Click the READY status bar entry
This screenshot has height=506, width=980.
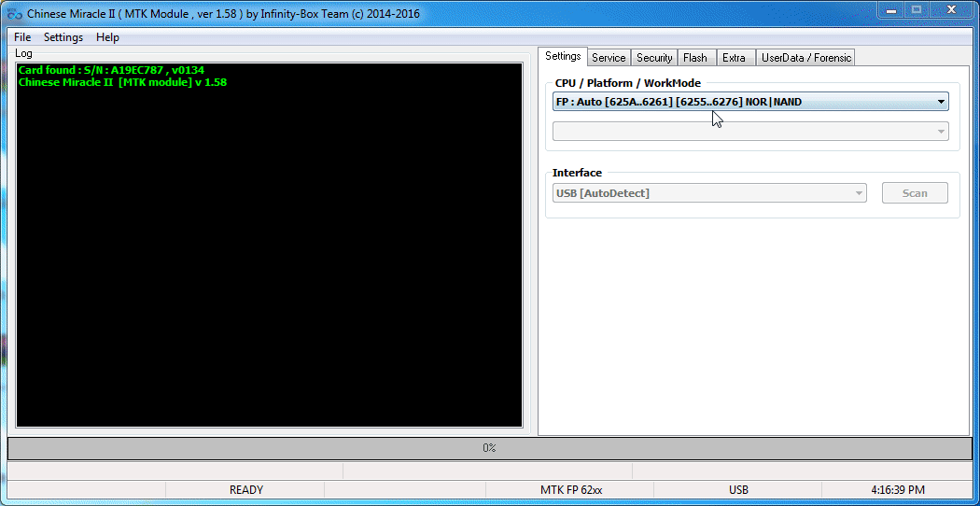coord(245,490)
